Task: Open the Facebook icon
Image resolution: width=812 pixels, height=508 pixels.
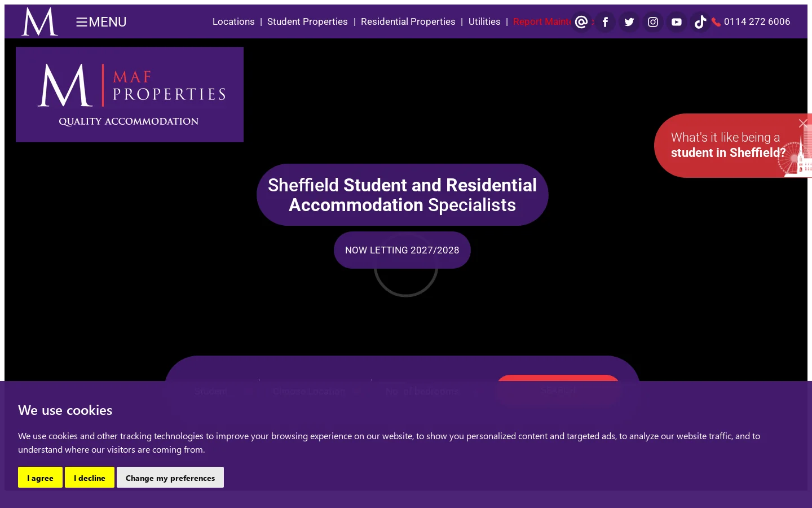Action: pyautogui.click(x=605, y=22)
